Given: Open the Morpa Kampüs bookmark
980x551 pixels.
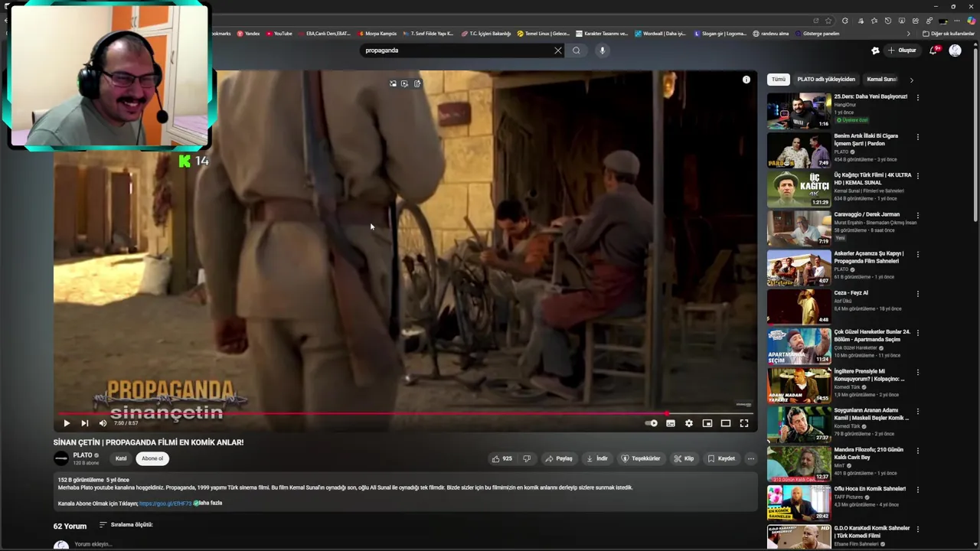Looking at the screenshot, I should tap(377, 34).
